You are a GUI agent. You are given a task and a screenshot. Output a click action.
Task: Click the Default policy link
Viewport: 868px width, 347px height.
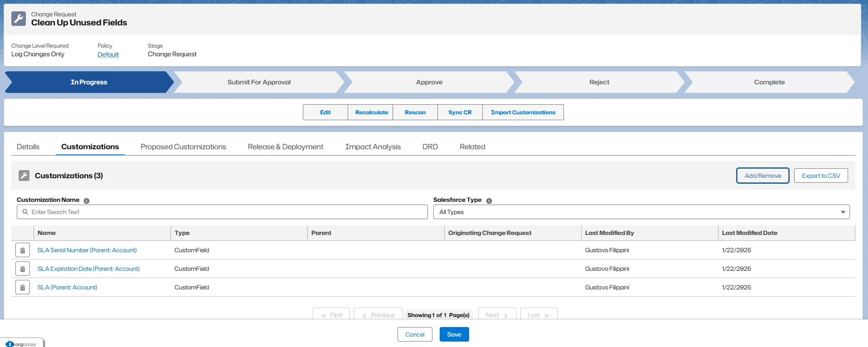coord(108,54)
